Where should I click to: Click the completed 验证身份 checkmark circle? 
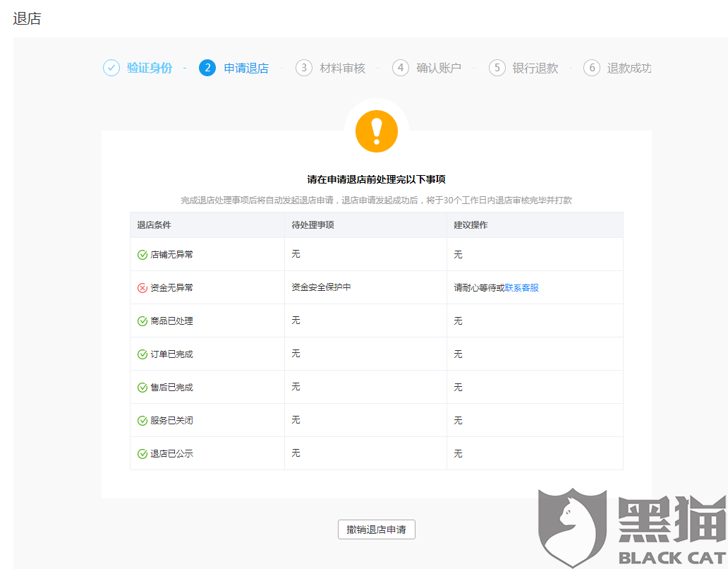pyautogui.click(x=111, y=68)
